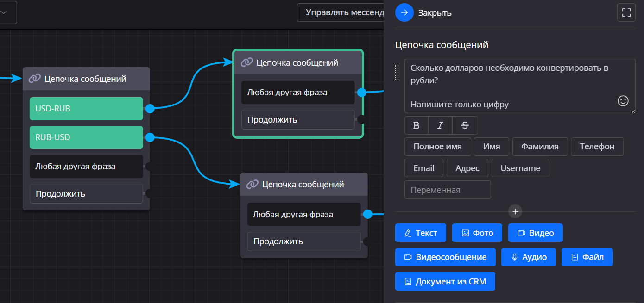Expand the panel with fullscreen icon
This screenshot has width=644, height=303.
pyautogui.click(x=626, y=12)
